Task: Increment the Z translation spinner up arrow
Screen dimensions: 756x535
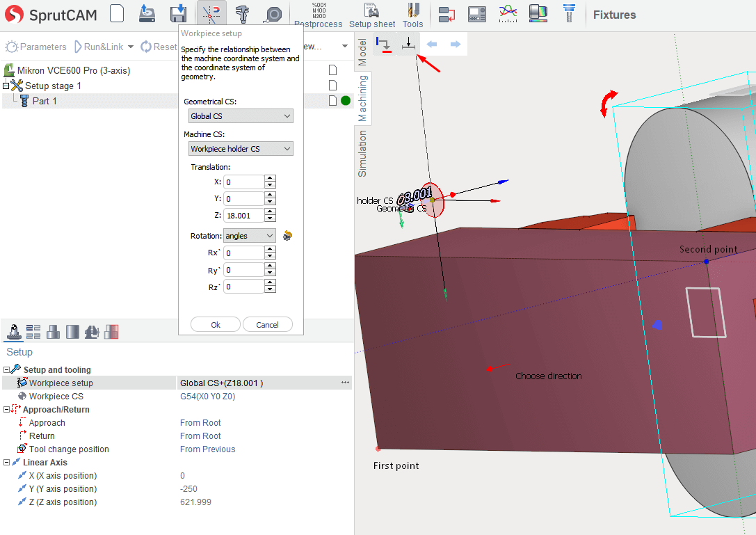Action: click(x=271, y=211)
